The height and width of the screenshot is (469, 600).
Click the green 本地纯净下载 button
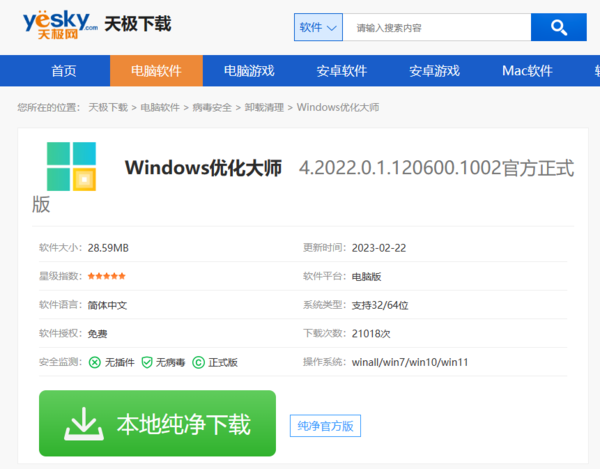point(157,423)
